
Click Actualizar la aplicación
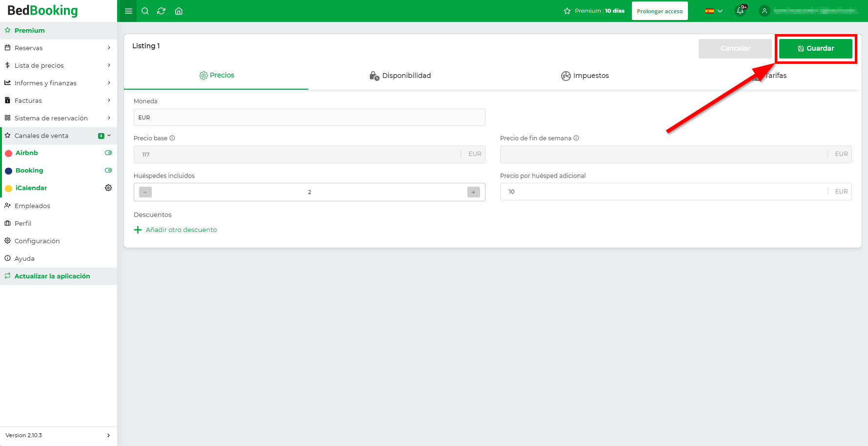tap(59, 276)
